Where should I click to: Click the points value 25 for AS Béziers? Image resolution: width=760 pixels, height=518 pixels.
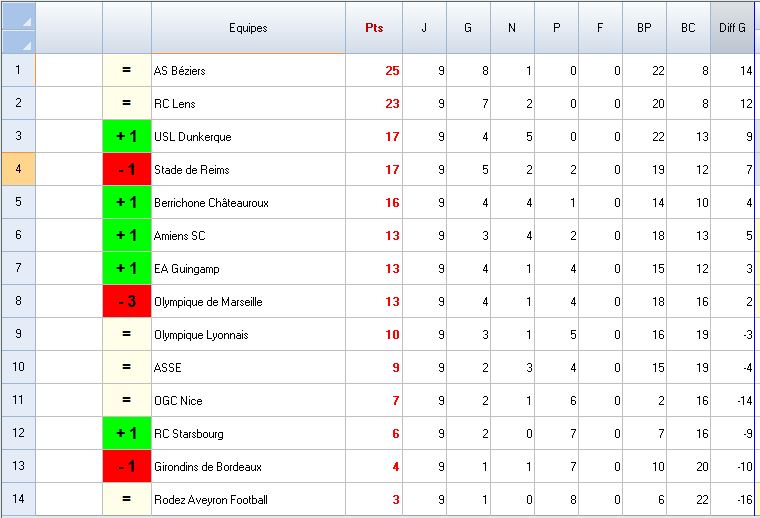[374, 71]
